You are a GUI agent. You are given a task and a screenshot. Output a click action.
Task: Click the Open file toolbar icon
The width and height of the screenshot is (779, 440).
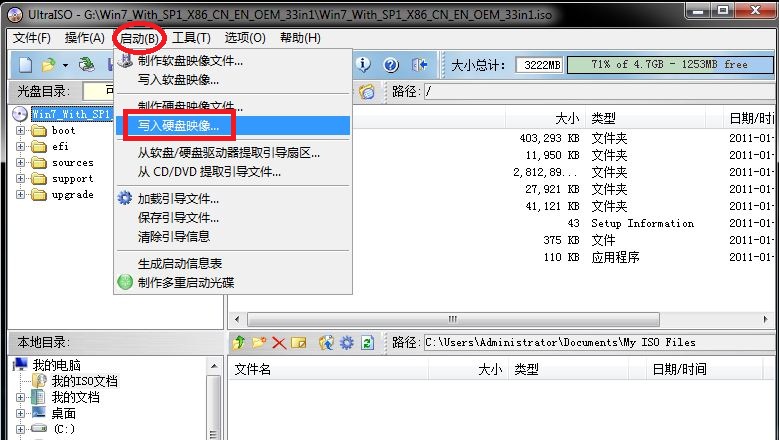click(x=47, y=65)
